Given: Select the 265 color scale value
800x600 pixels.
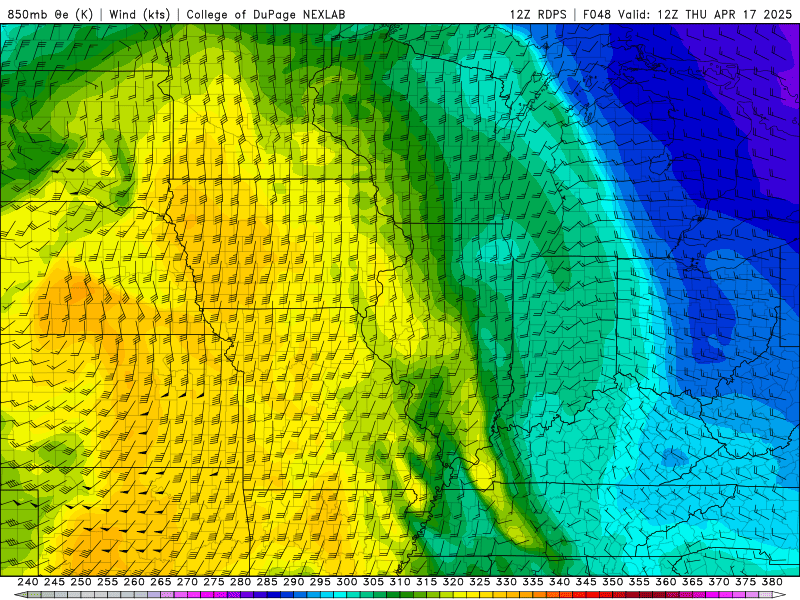Looking at the screenshot, I should pyautogui.click(x=161, y=582).
